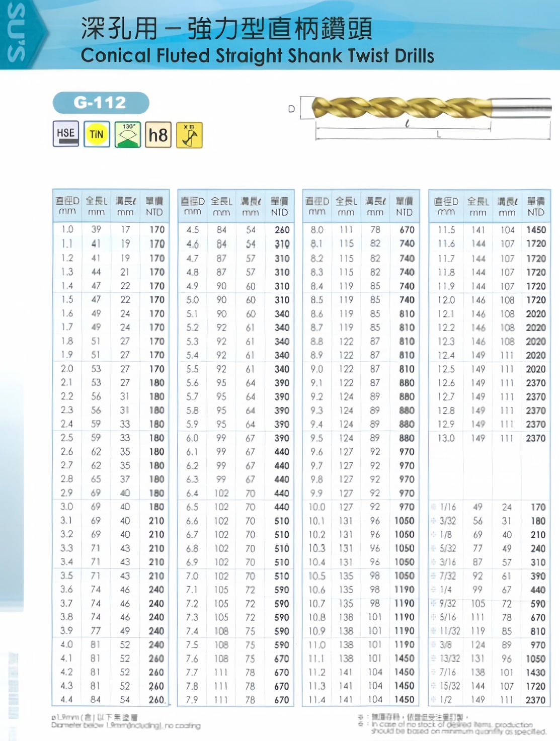The image size is (560, 741).
Task: Click the 1/4 inch size cell
Action: tap(446, 590)
